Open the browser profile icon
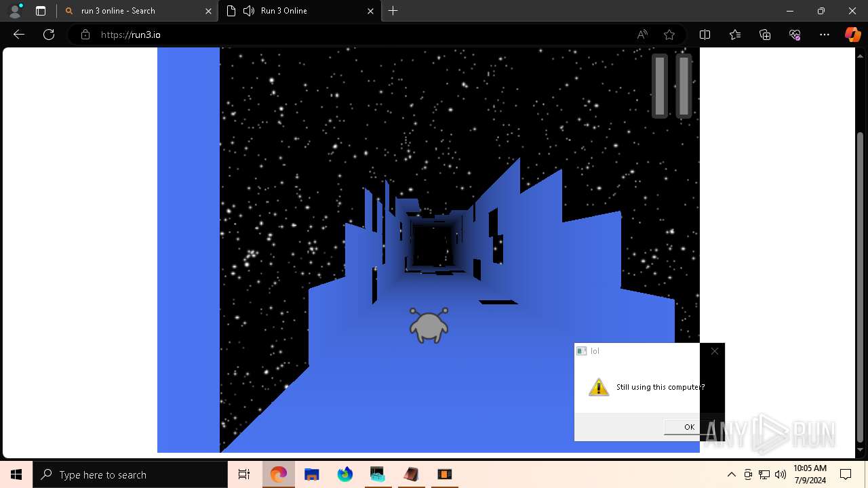The image size is (868, 488). pyautogui.click(x=15, y=11)
